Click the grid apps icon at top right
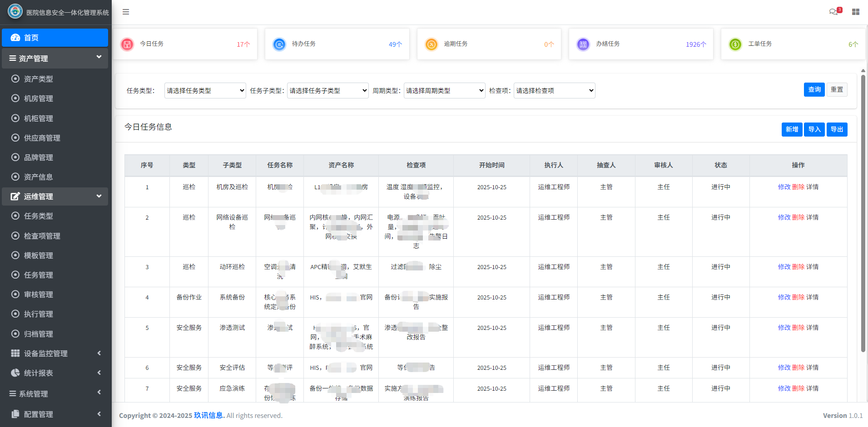 (856, 12)
